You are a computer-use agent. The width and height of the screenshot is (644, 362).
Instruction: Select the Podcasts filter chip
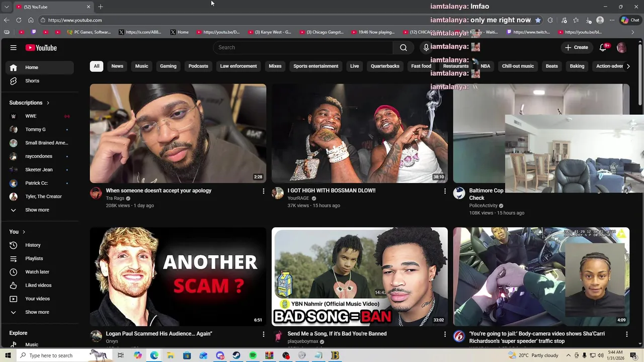pyautogui.click(x=198, y=66)
